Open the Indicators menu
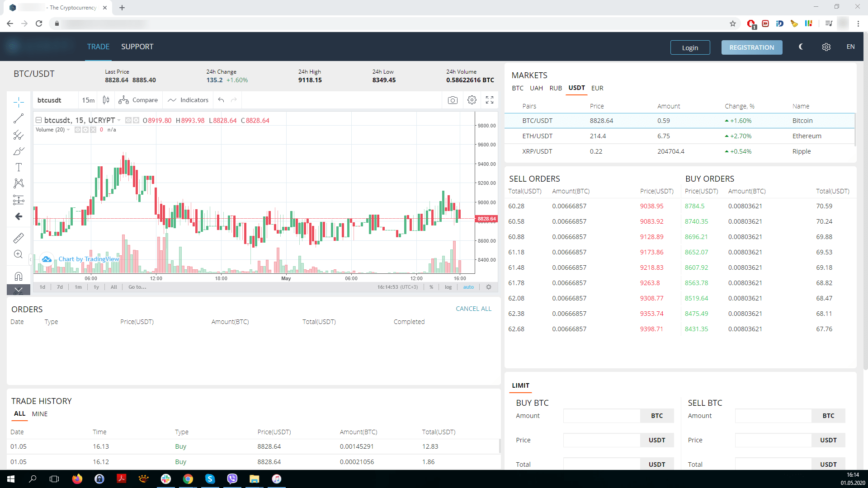Screen dimensions: 868x488 tap(188, 100)
